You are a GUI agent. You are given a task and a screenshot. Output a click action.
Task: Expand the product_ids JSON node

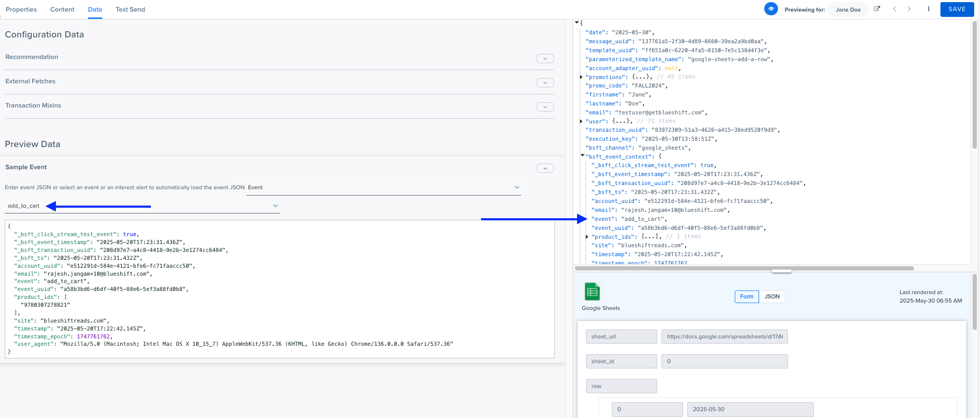tap(587, 237)
